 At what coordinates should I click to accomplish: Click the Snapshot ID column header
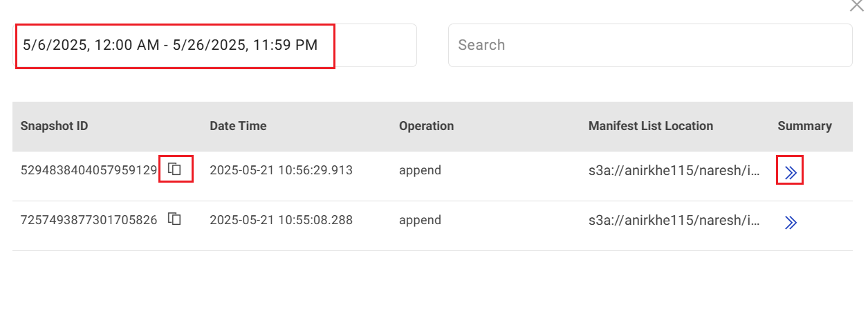tap(55, 126)
